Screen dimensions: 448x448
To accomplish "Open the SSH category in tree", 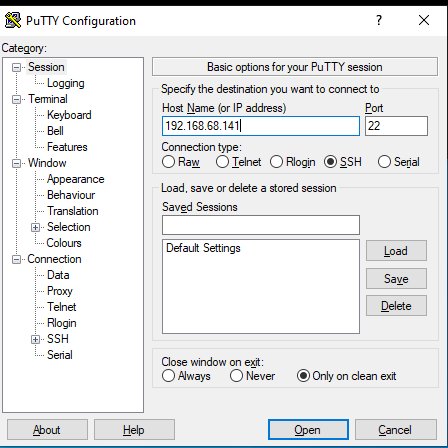I will tap(58, 339).
